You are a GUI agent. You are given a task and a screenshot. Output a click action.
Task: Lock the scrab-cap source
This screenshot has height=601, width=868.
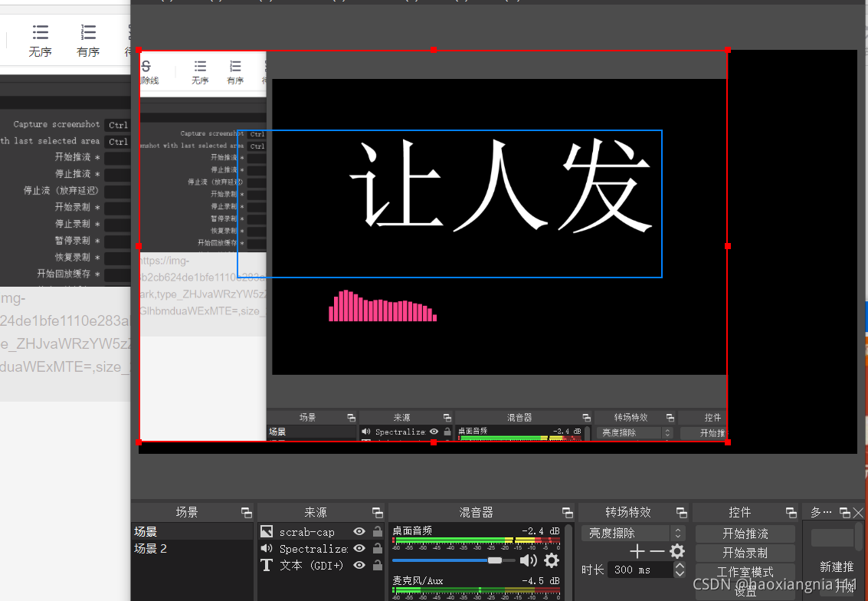[x=378, y=531]
